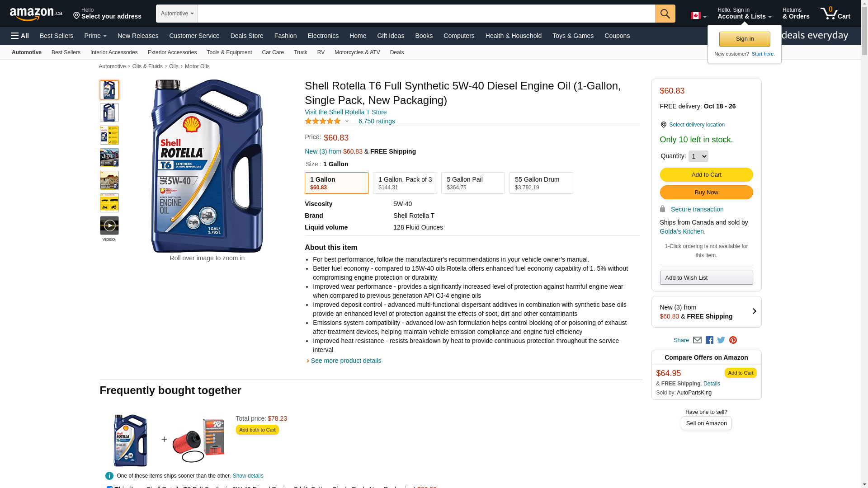Click the Amazon.ca logo
The image size is (868, 488).
click(x=36, y=14)
